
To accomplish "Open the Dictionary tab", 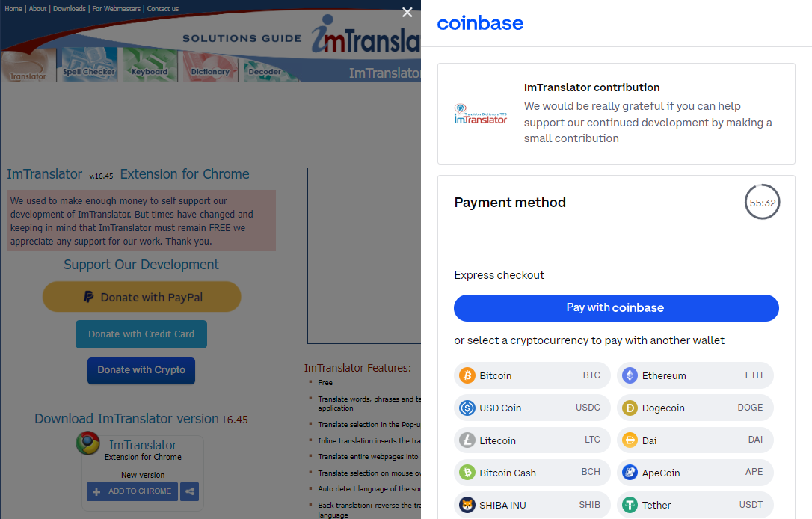I will point(210,66).
